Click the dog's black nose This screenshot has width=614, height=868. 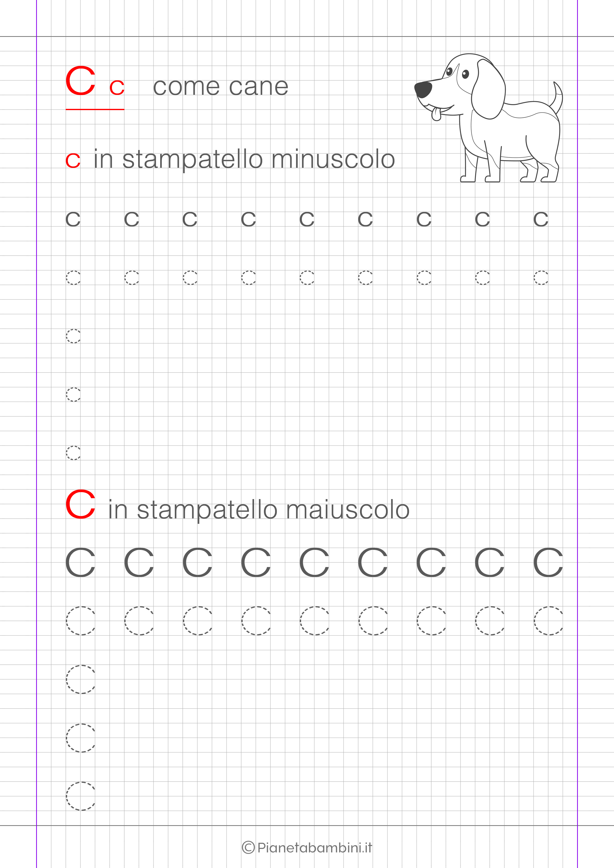coord(423,89)
